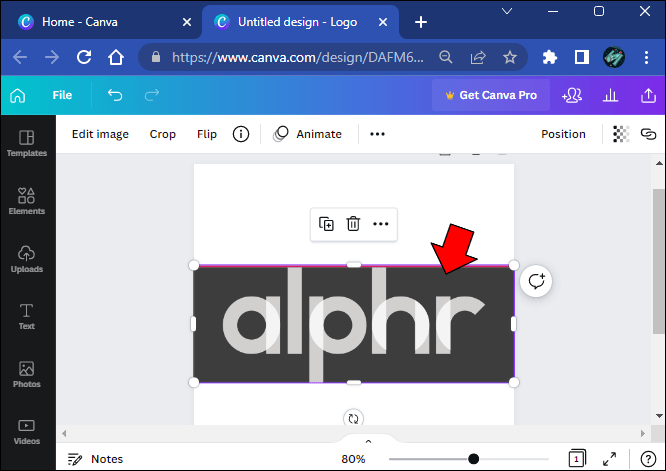This screenshot has width=666, height=471.
Task: Redo the last undone action
Action: click(x=152, y=95)
